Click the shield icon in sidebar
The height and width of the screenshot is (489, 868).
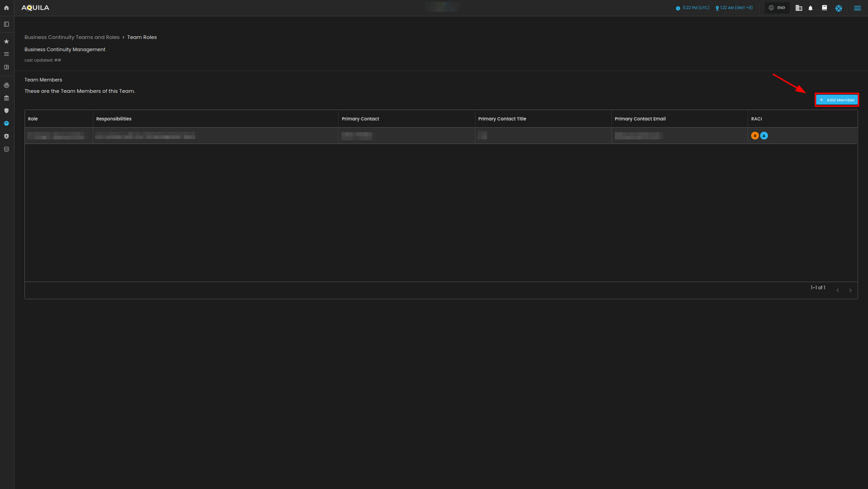[x=6, y=111]
